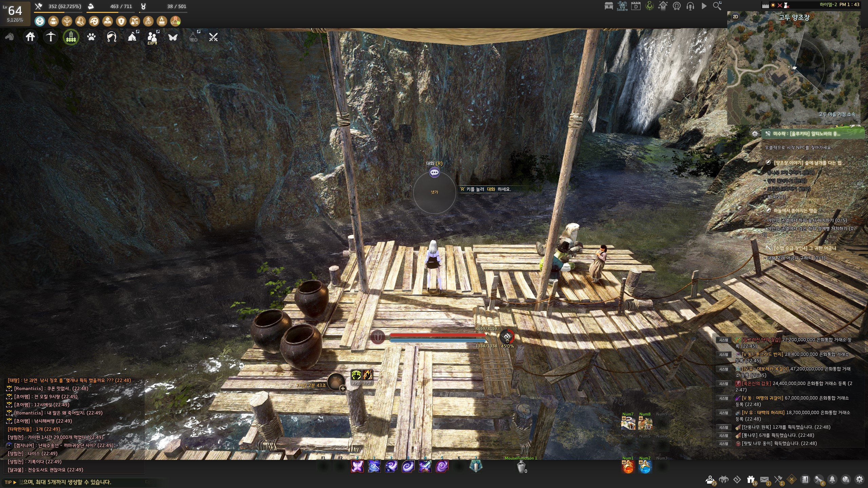This screenshot has height=488, width=868.
Task: Open the pet paw icon
Action: (91, 37)
